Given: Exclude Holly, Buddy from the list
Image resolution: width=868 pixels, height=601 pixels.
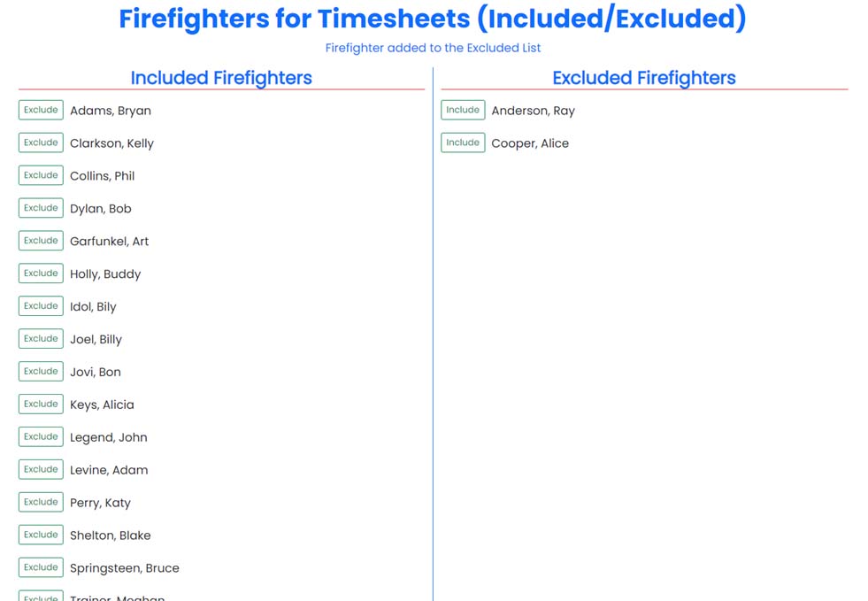Looking at the screenshot, I should tap(40, 273).
